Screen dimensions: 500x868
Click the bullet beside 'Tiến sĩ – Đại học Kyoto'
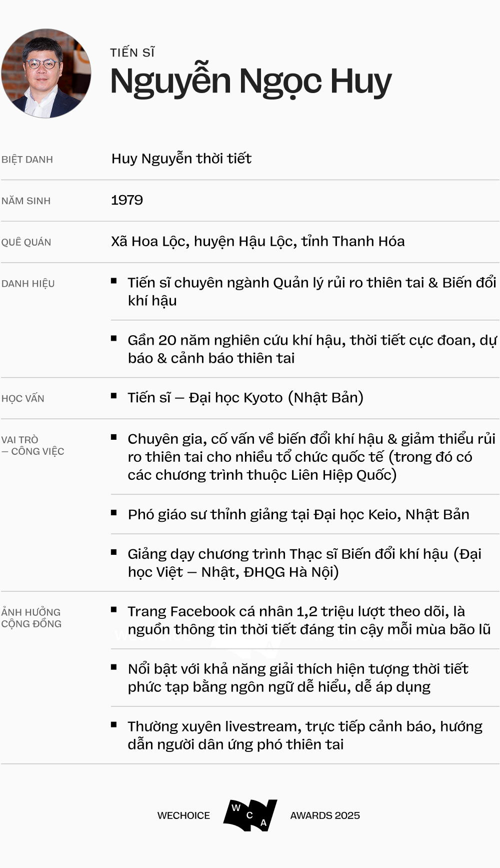point(114,396)
